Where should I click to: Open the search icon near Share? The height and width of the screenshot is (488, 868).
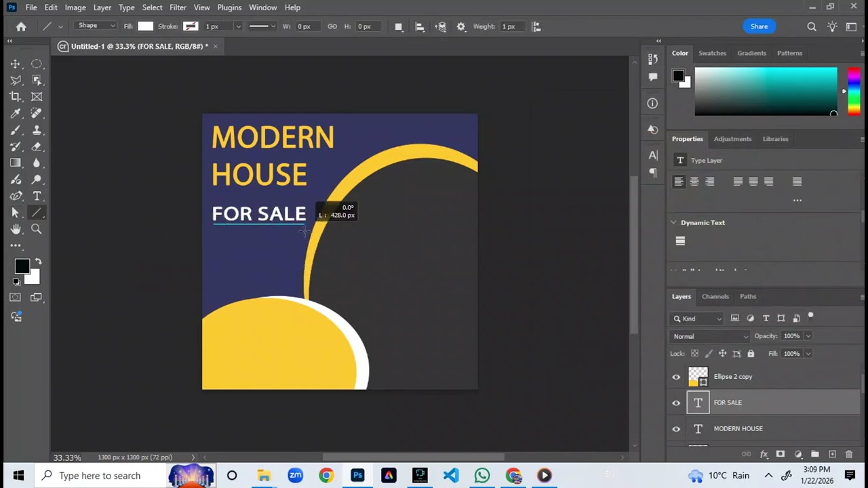tap(812, 26)
